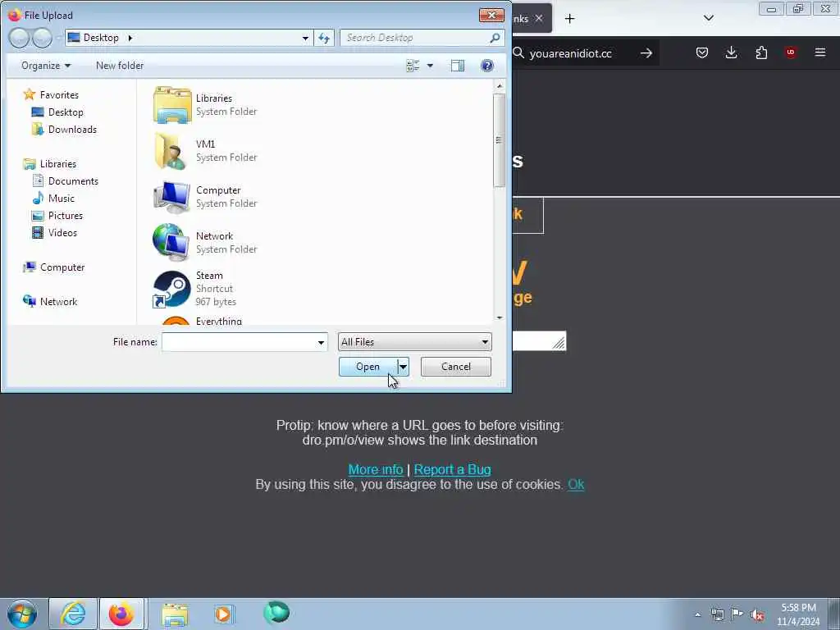Launch Internet Explorer from the taskbar
Screen dimensions: 840x630
click(73, 614)
